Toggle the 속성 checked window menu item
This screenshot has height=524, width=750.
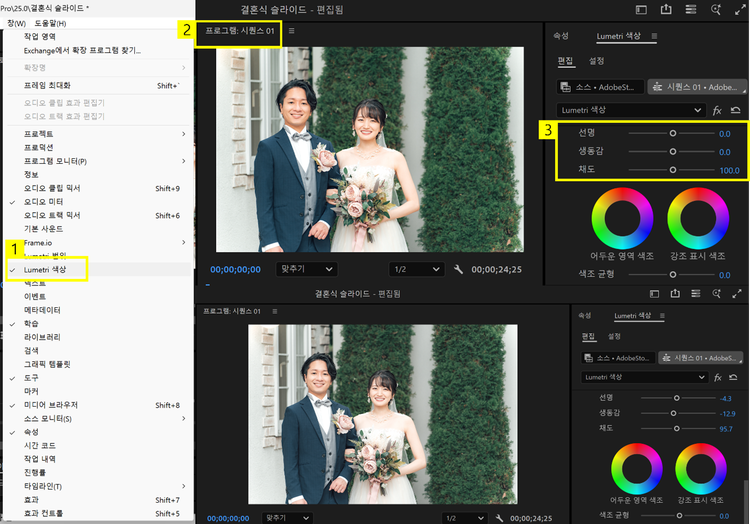click(30, 432)
